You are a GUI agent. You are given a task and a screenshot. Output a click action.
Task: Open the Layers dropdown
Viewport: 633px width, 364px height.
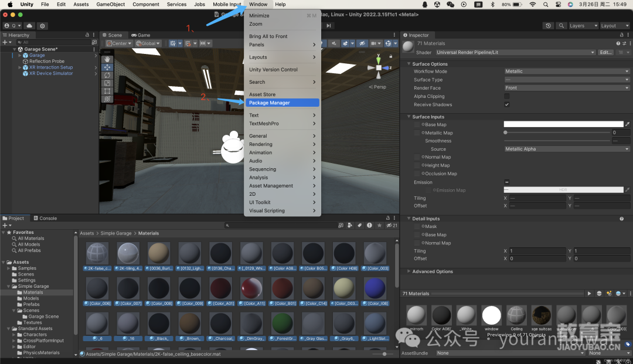pos(583,26)
